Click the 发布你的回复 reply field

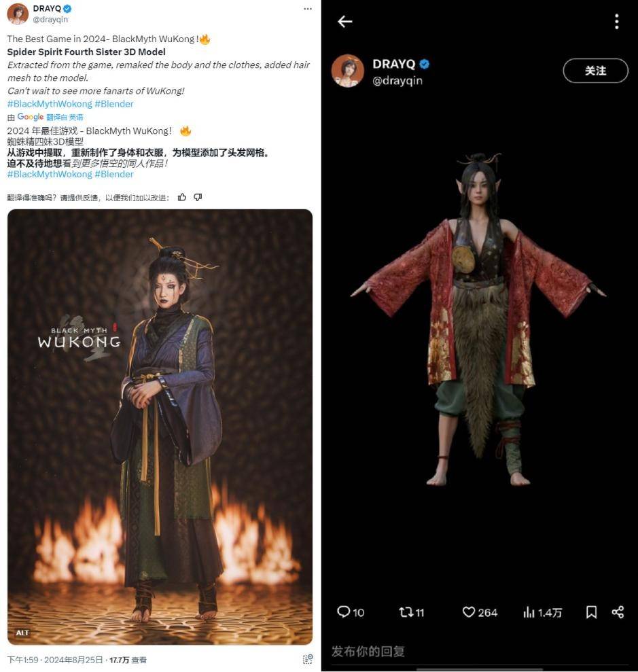click(x=479, y=652)
